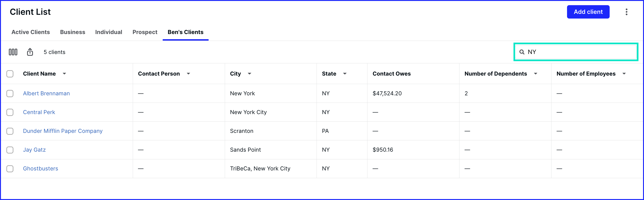This screenshot has width=644, height=200.
Task: Open the Prospect tab
Action: pyautogui.click(x=145, y=32)
